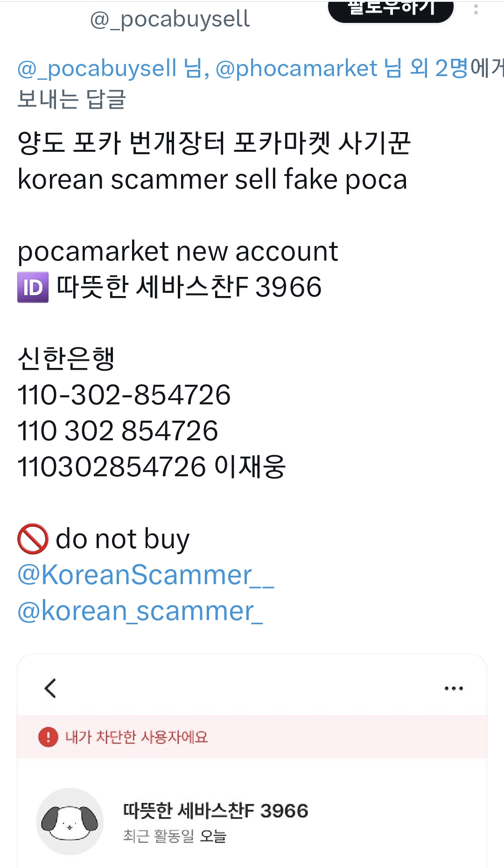Tap the '내가 차단한 사용자에요' banner
Image resolution: width=504 pixels, height=868 pixels.
click(252, 737)
